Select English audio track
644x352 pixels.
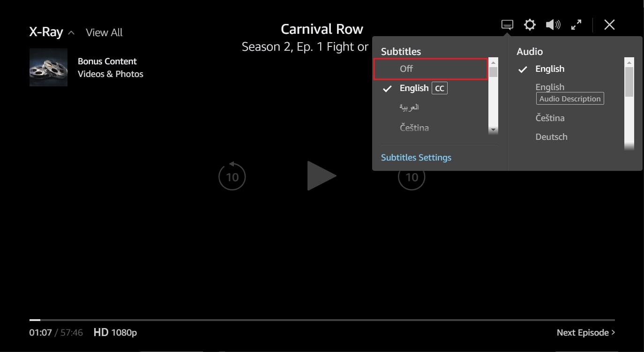550,69
